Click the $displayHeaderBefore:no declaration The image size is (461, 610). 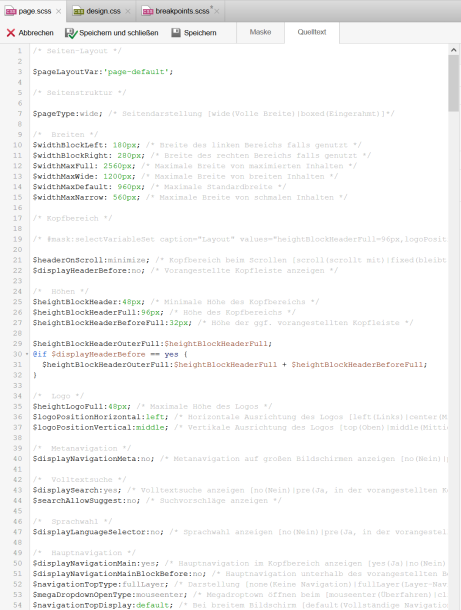pos(89,271)
